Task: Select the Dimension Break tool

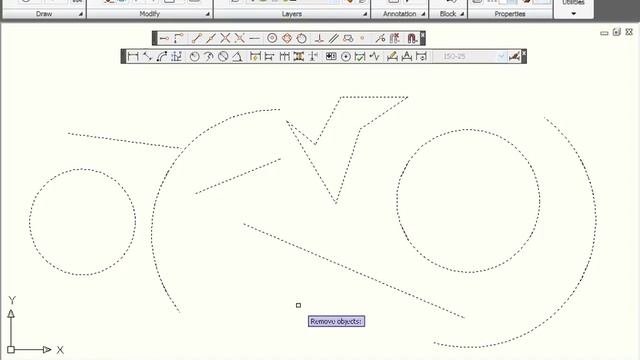Action: coord(313,56)
